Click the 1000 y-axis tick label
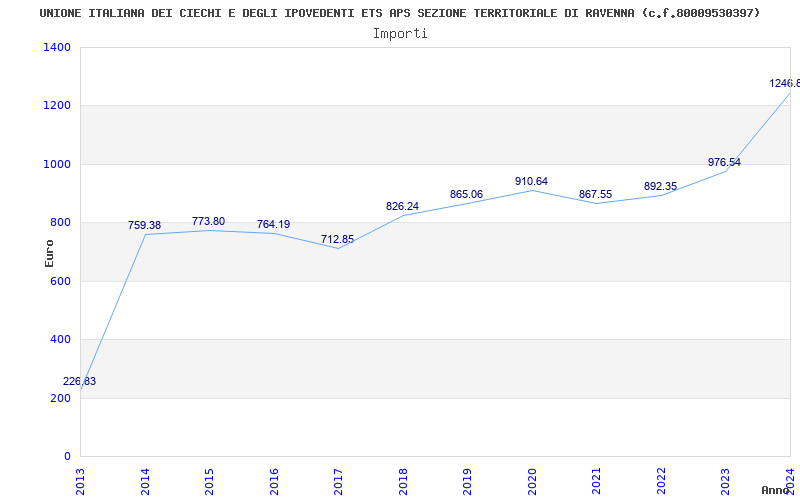 click(x=57, y=164)
